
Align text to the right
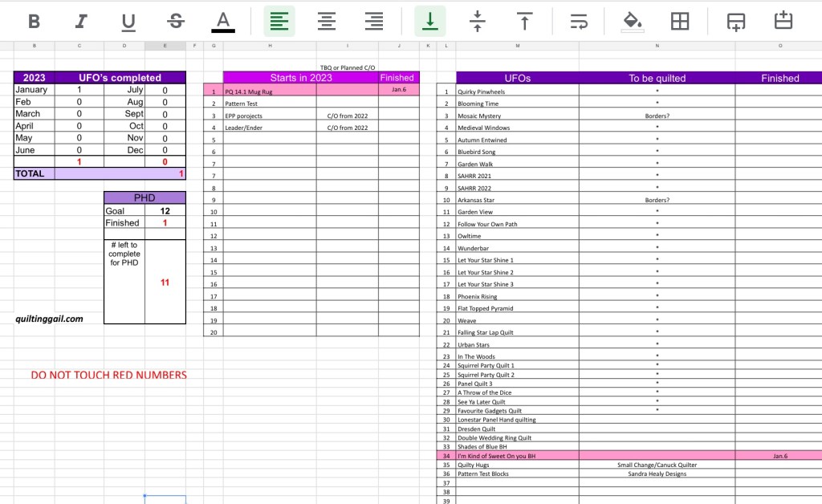(x=373, y=22)
